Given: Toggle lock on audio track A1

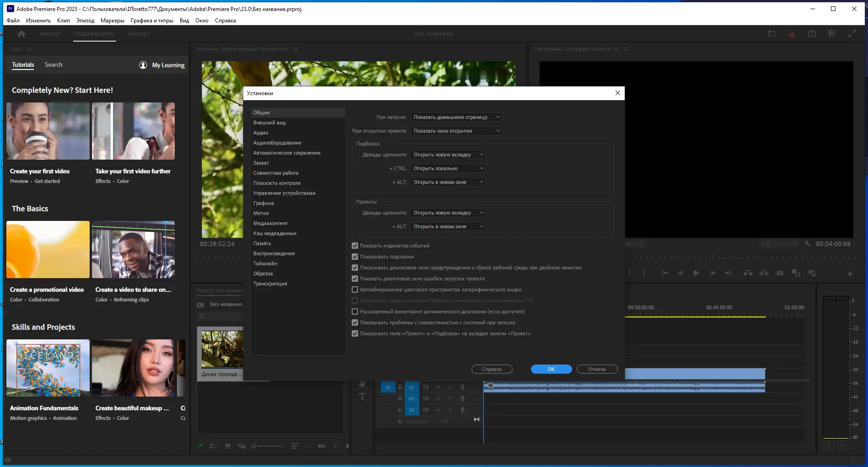Looking at the screenshot, I should [x=400, y=387].
